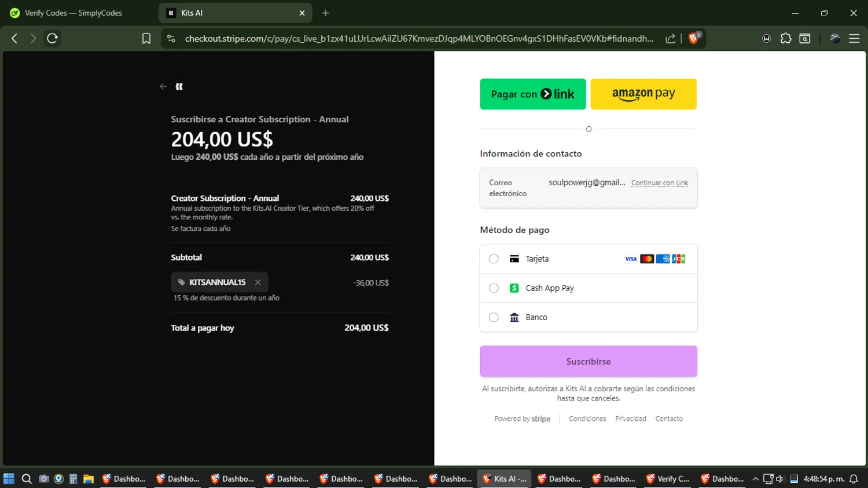Viewport: 868px width, 488px height.
Task: Open the W wallet extension icon
Action: click(x=767, y=38)
